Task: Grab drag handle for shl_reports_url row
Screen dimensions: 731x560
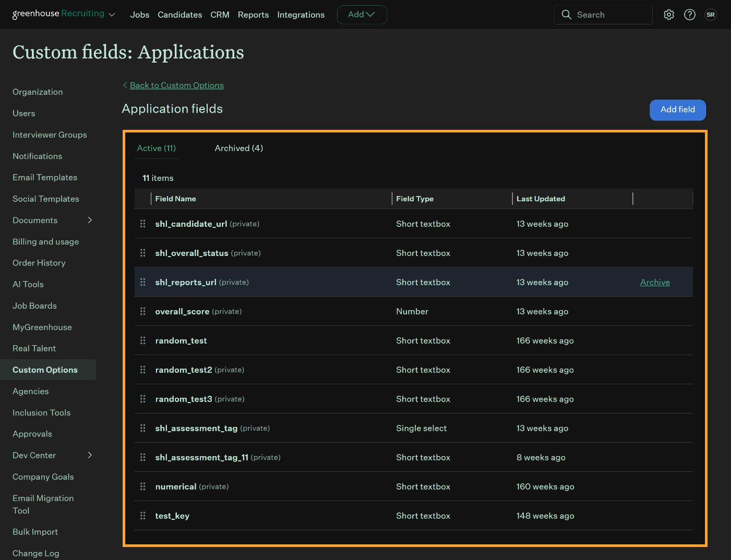Action: click(x=143, y=282)
